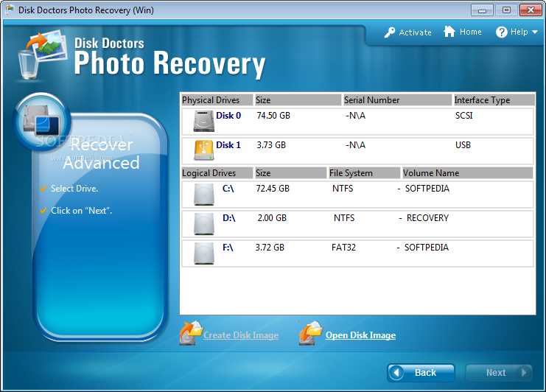546x392 pixels.
Task: Click the Next button
Action: pyautogui.click(x=499, y=373)
